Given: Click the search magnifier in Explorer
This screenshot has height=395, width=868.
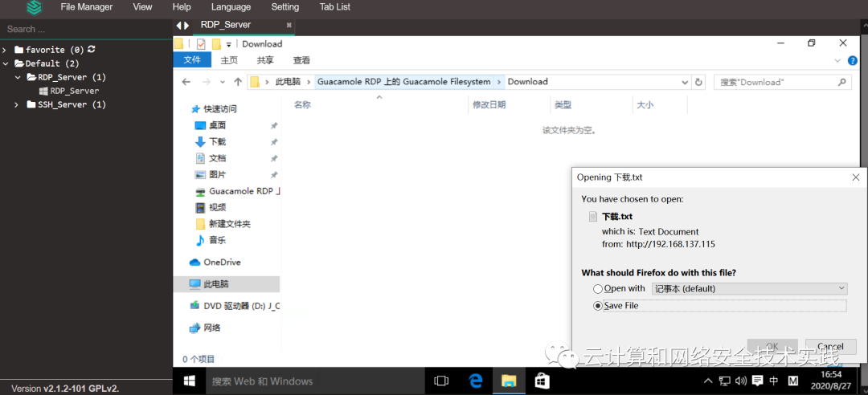Looking at the screenshot, I should click(841, 82).
